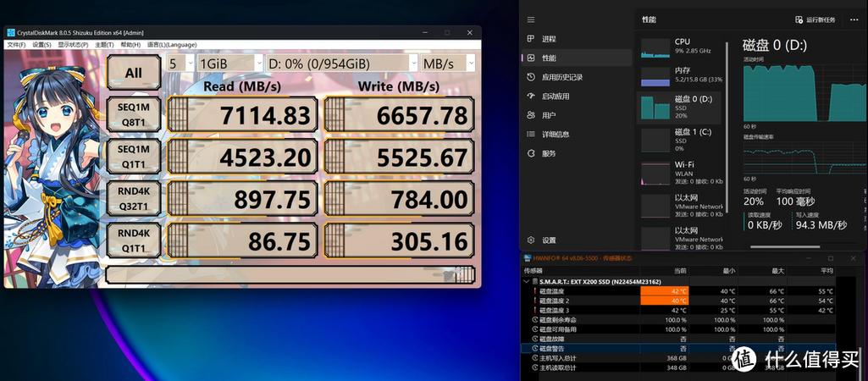Screen dimensions: 868x381
Task: Click the HWiNFO window title bar icon
Action: tap(528, 258)
